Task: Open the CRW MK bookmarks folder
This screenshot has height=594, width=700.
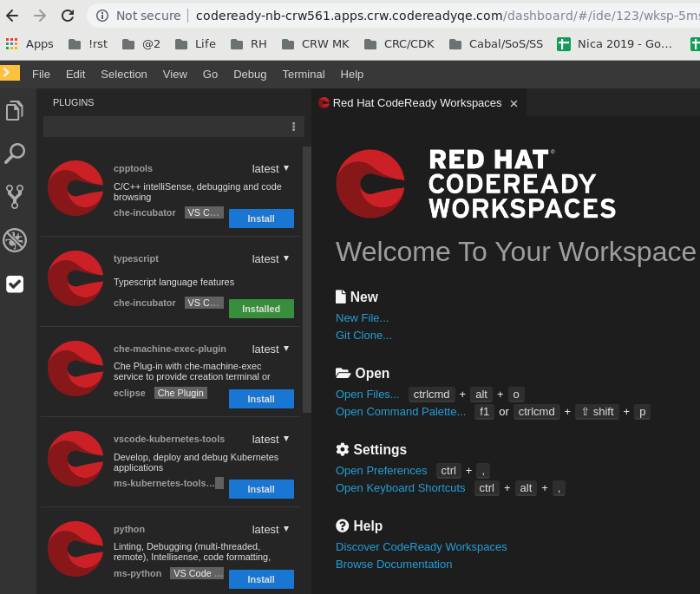Action: 316,44
